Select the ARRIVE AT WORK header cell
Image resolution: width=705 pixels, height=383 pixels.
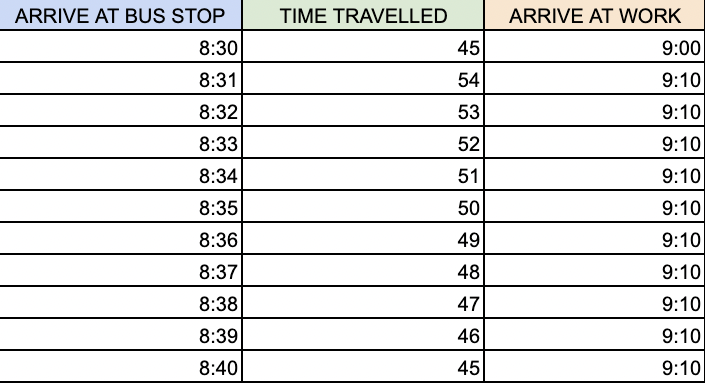point(594,15)
